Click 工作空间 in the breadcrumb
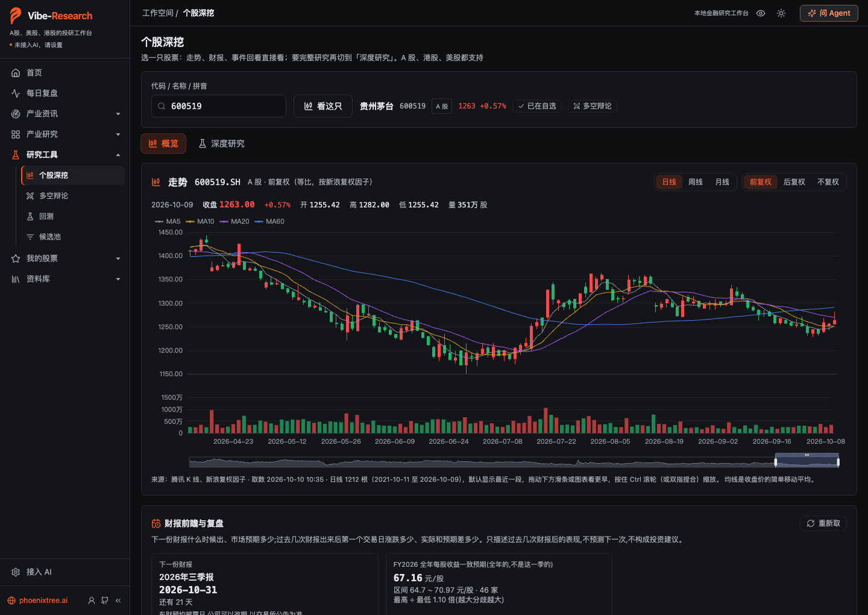868x615 pixels. 158,13
